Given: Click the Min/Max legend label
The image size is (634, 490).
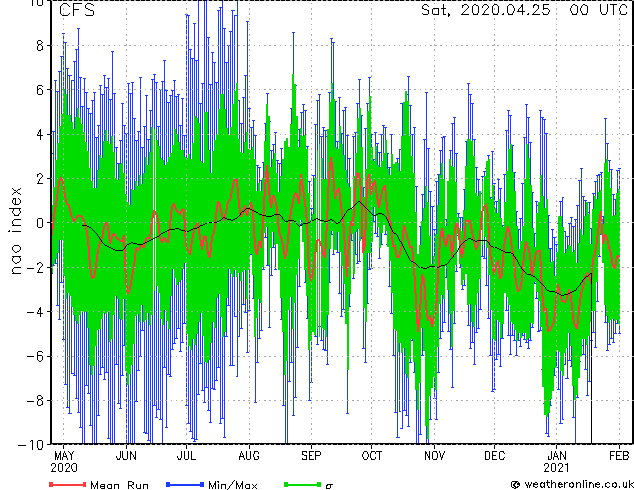Looking at the screenshot, I should pyautogui.click(x=233, y=485).
